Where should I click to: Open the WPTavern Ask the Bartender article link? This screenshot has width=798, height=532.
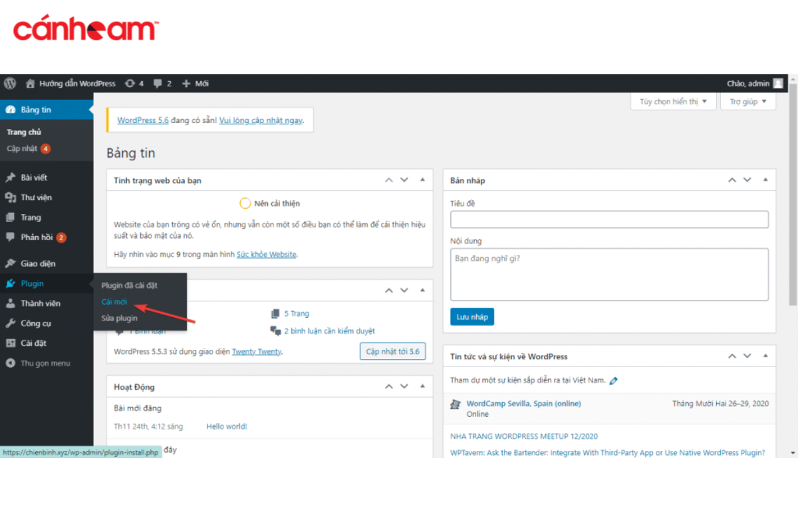608,453
